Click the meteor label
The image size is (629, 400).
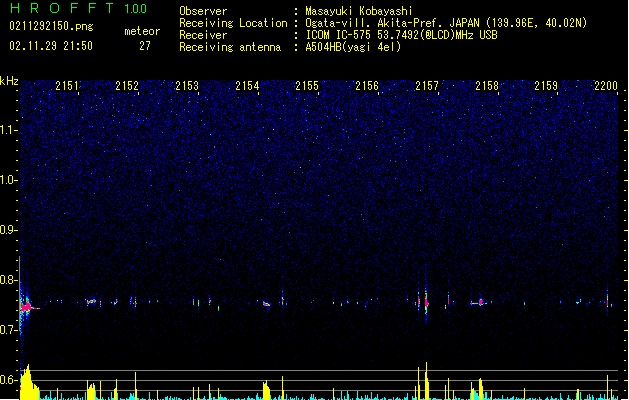coord(142,31)
